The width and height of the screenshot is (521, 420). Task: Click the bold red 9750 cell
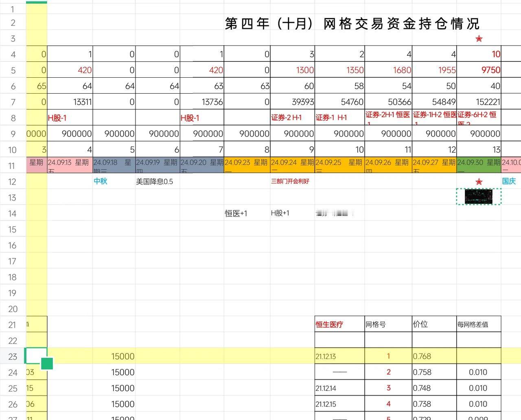pos(479,70)
